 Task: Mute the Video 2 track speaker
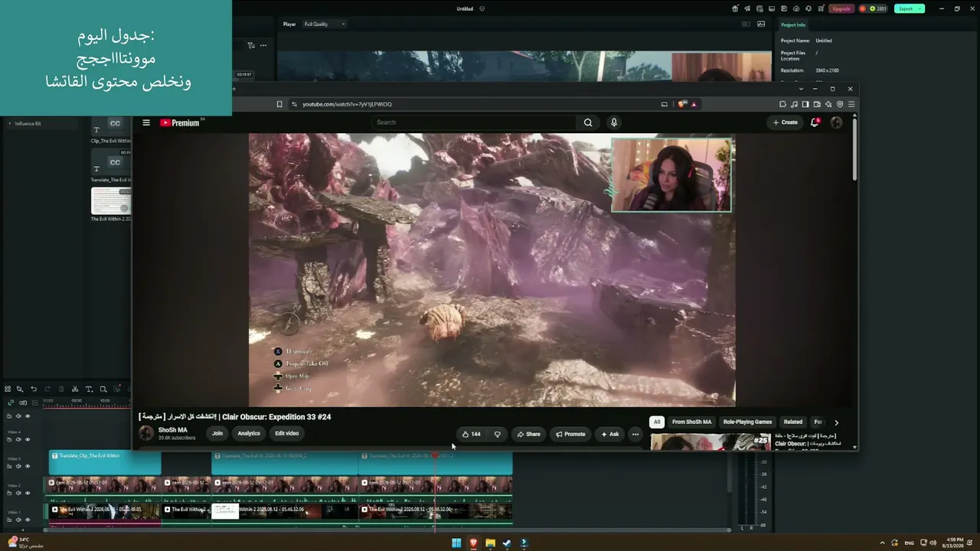pyautogui.click(x=18, y=493)
